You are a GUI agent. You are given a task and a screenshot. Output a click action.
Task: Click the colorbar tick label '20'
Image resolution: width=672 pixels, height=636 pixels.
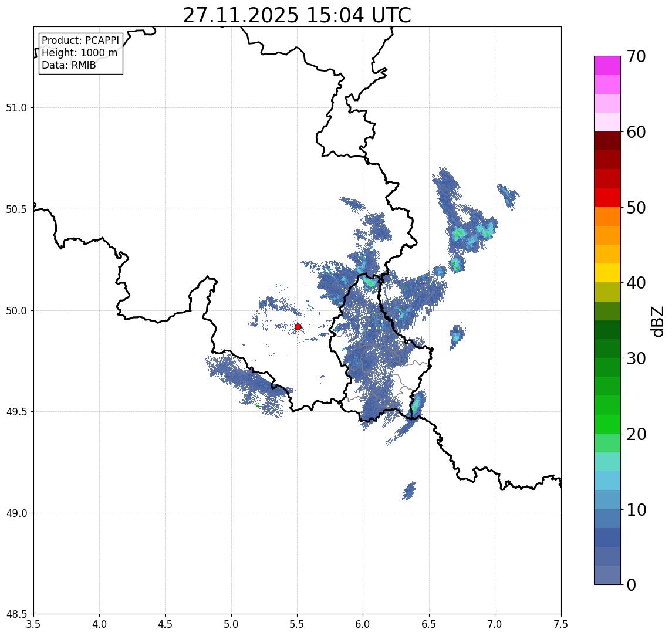636,434
